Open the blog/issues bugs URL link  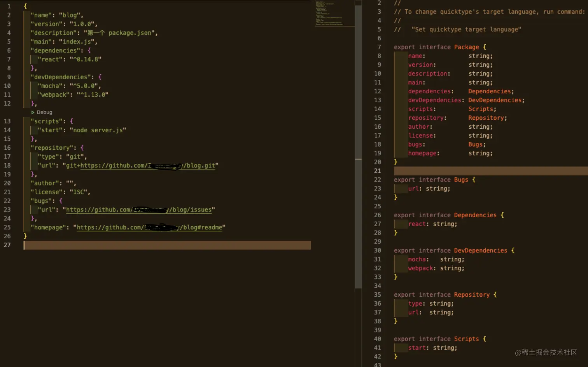[139, 210]
